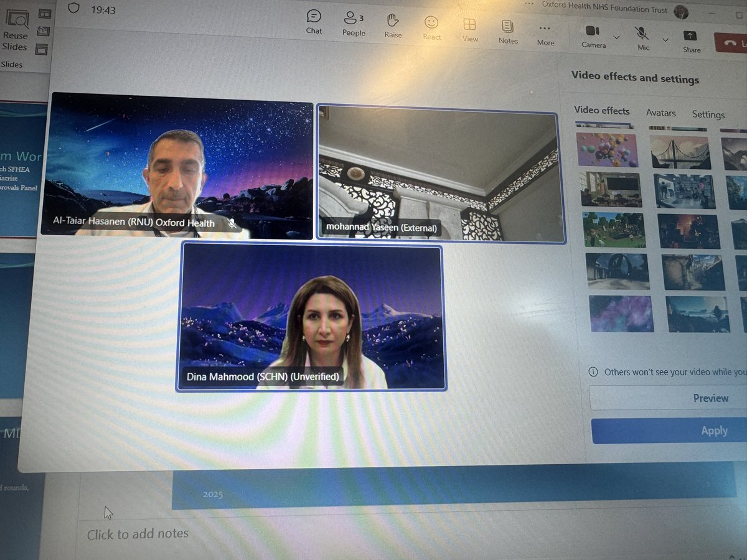Screen dimensions: 747x560
Task: Click the shield meeting security icon
Action: (74, 9)
